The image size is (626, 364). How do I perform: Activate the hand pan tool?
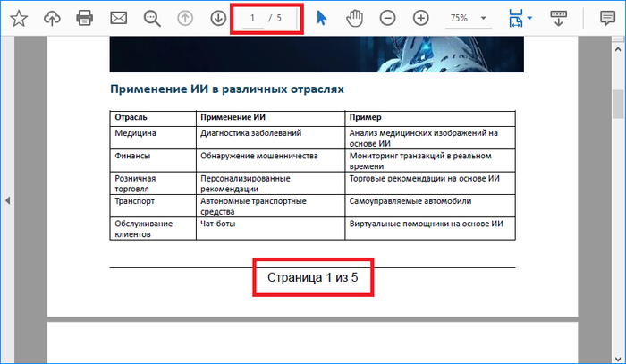[354, 19]
